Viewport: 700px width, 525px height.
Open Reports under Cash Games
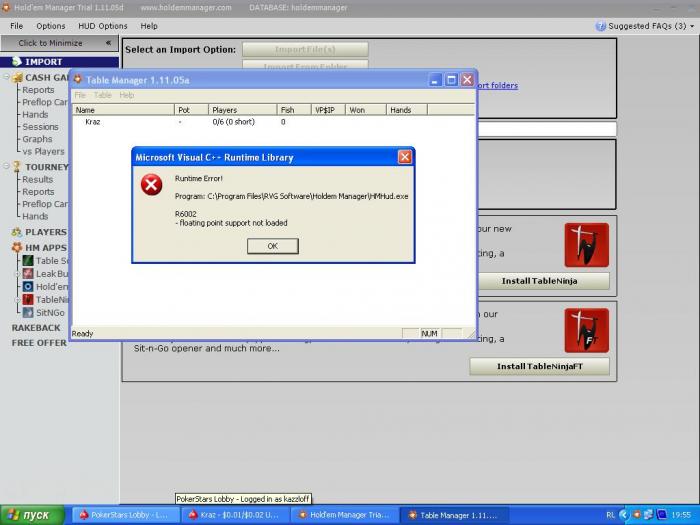tap(38, 90)
